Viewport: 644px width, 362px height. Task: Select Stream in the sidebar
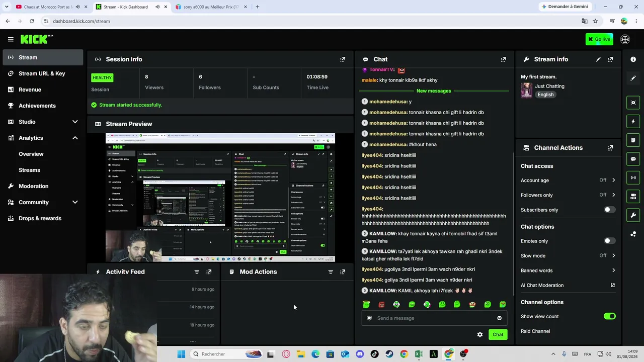(43, 57)
